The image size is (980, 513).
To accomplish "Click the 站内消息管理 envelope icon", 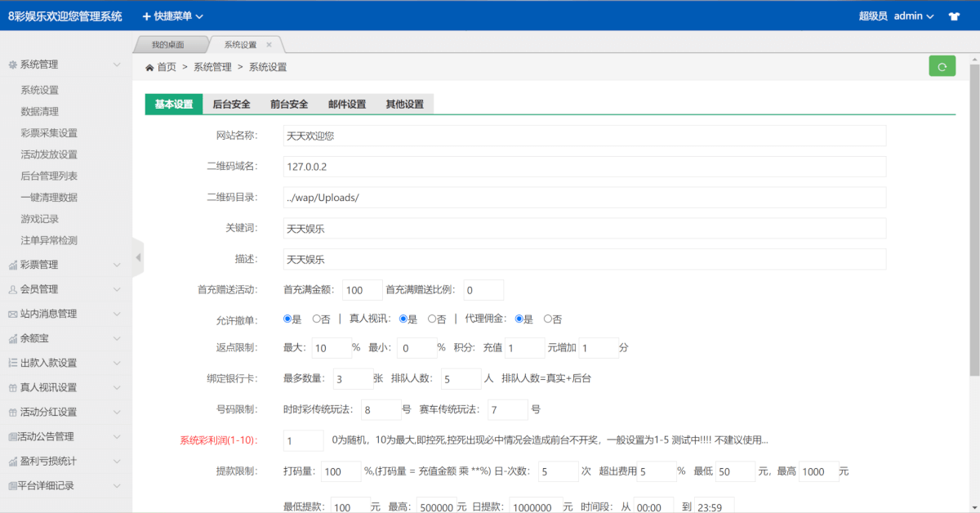I will coord(12,314).
